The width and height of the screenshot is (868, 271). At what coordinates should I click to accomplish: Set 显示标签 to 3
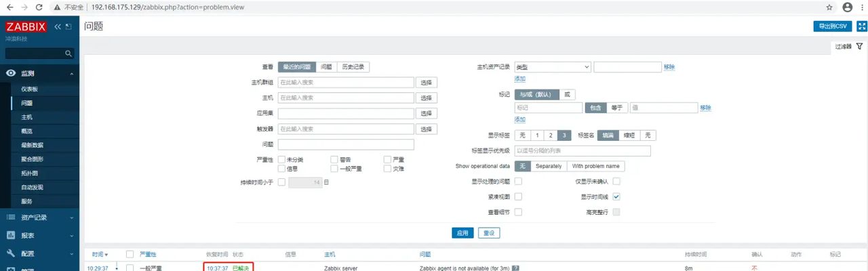coord(565,135)
